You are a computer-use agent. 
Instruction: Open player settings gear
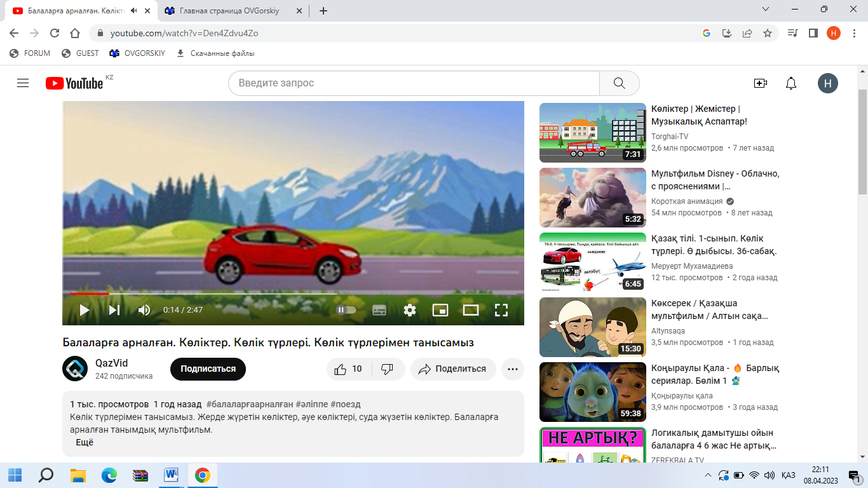410,310
